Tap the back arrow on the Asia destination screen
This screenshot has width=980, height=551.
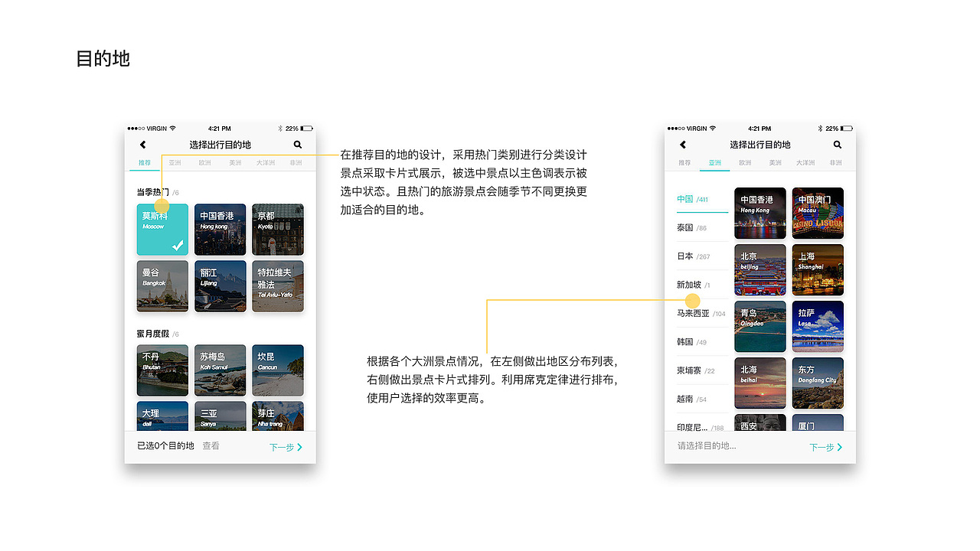click(x=682, y=145)
